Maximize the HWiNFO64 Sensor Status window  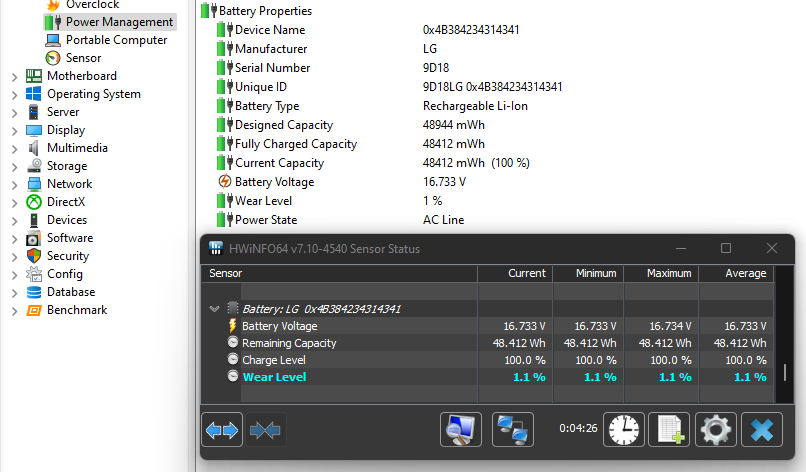tap(726, 248)
